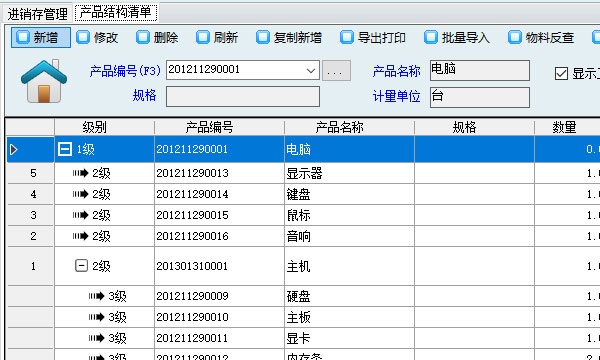Open 物料反查 from the toolbar
The height and width of the screenshot is (360, 600).
[541, 37]
